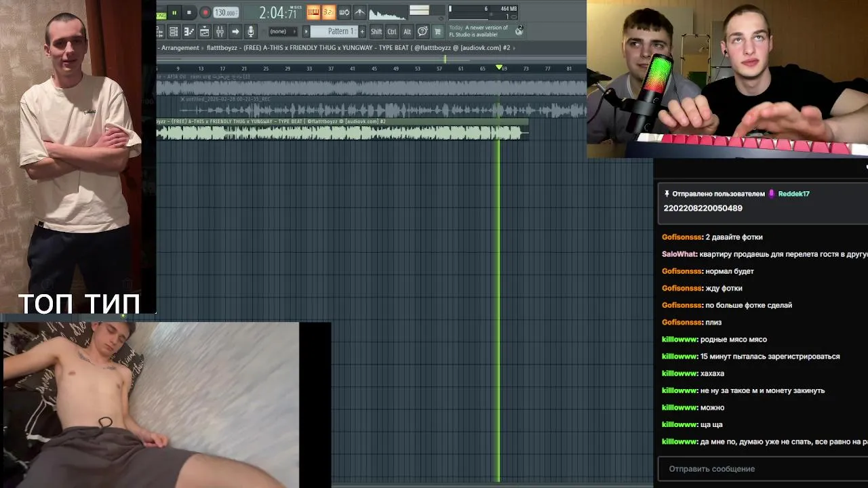The height and width of the screenshot is (488, 868).
Task: Toggle the loop recording icon
Action: coord(344,12)
